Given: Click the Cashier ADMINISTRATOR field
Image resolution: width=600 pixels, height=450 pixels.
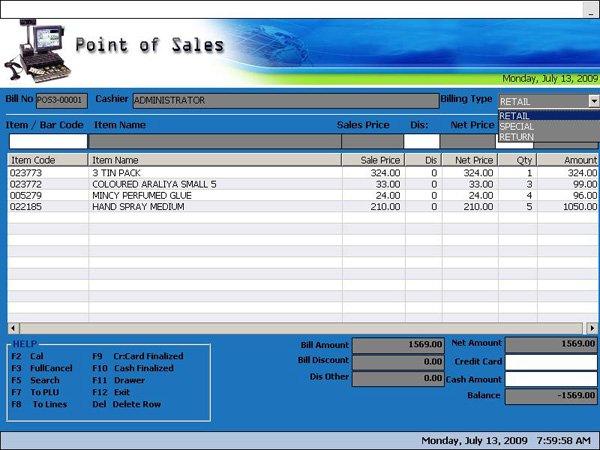Looking at the screenshot, I should coord(285,101).
